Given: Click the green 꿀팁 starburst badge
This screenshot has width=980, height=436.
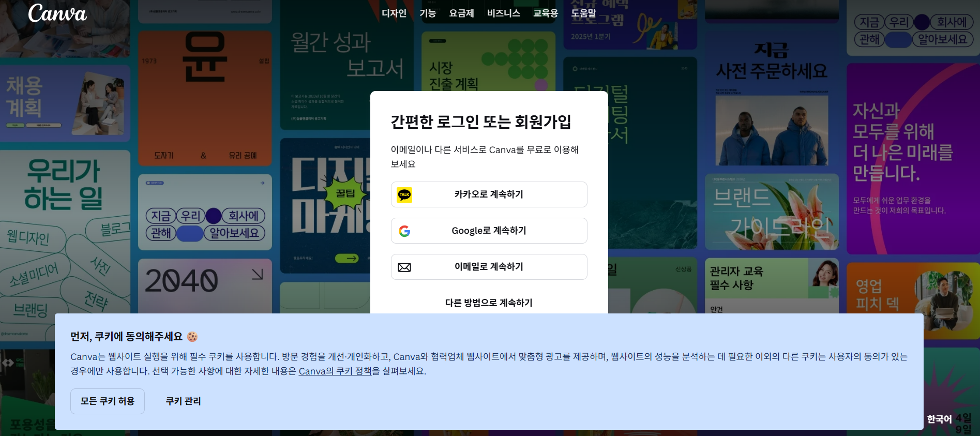Looking at the screenshot, I should (345, 193).
